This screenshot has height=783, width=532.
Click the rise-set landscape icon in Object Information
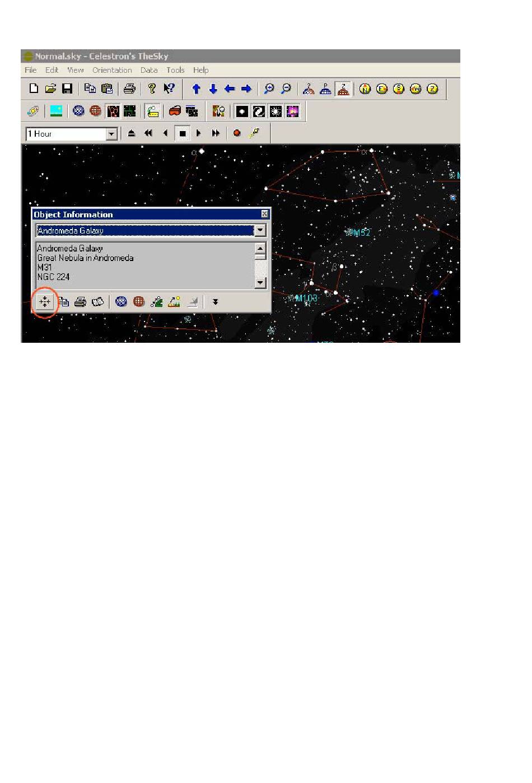(175, 302)
